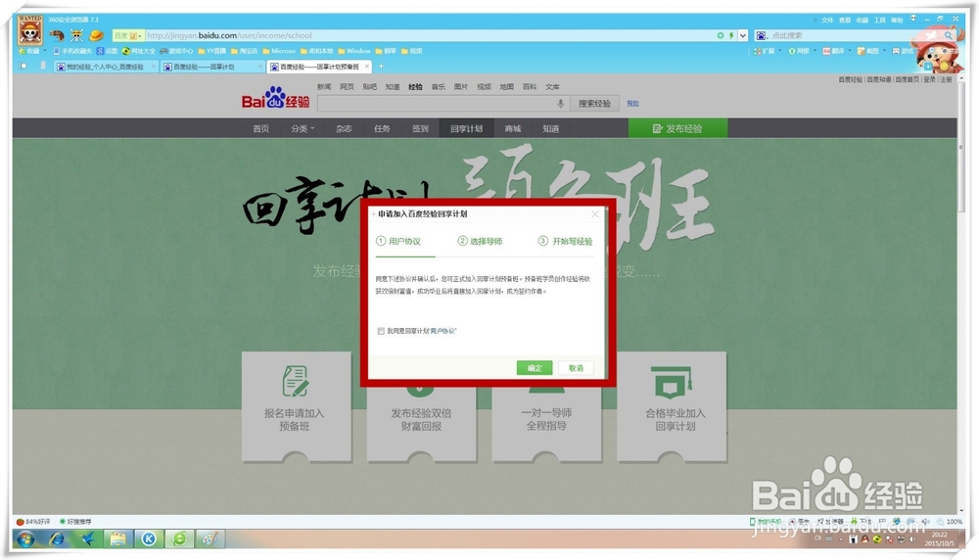Open the 音乐 link above search box
Viewport: 979px width, 560px height.
click(439, 87)
